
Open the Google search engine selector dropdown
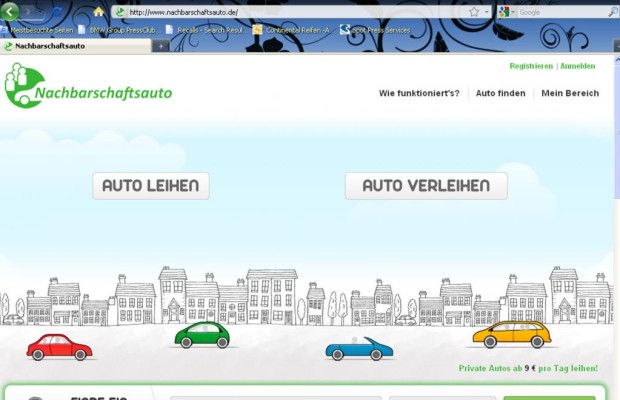click(507, 12)
